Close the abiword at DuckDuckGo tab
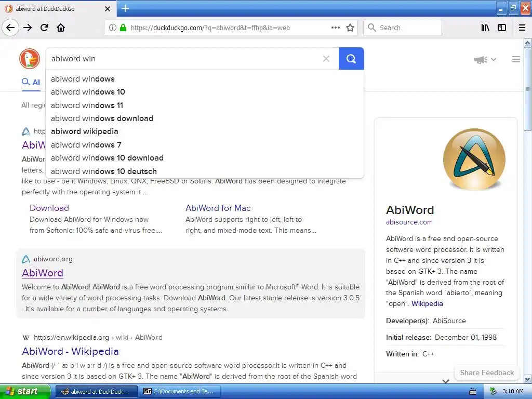This screenshot has width=532, height=399. click(107, 9)
